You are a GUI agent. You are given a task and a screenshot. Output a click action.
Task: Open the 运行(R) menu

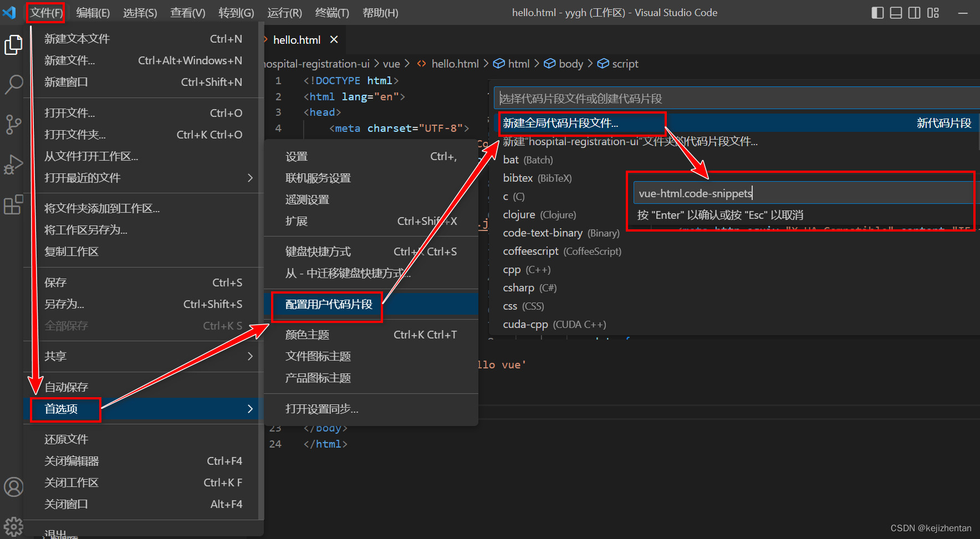point(284,13)
